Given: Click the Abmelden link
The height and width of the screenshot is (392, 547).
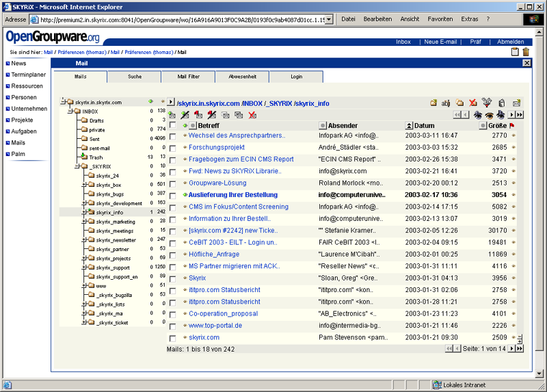Looking at the screenshot, I should [510, 42].
